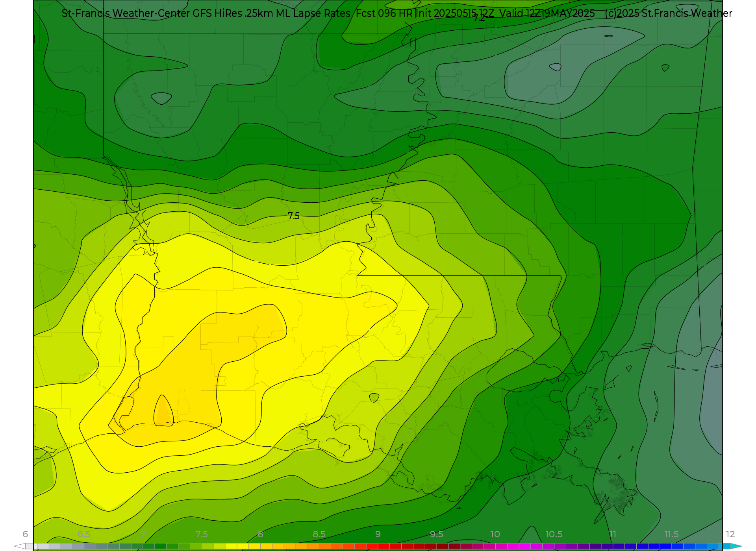Click 'Valid 12Z19MAY2025' in the title
This screenshot has width=756, height=551.
547,13
